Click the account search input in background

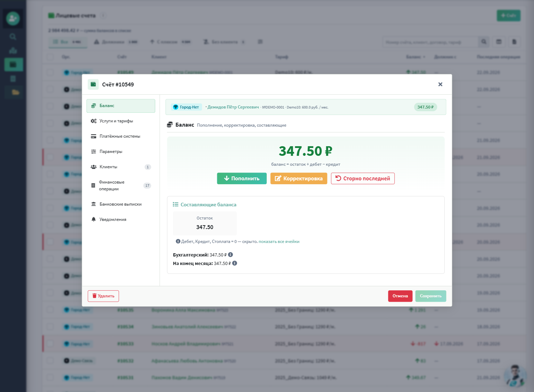[x=430, y=42]
